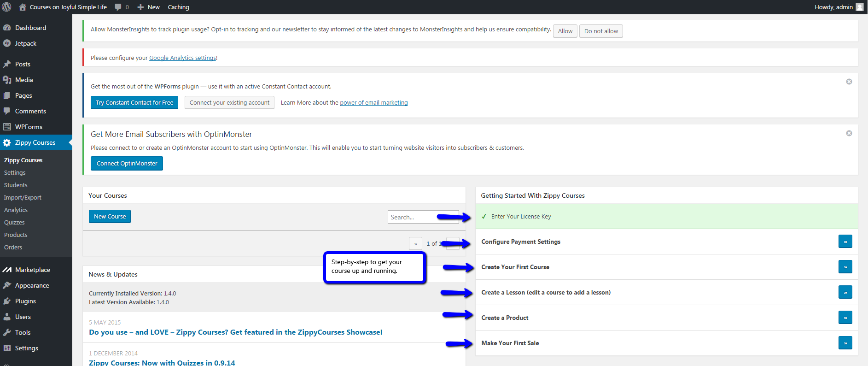868x366 pixels.
Task: Click Connect your existing account
Action: (x=229, y=102)
